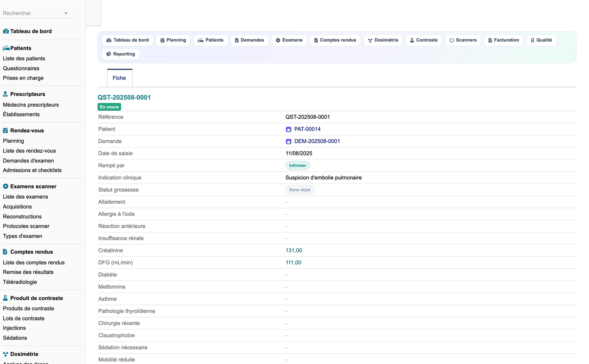This screenshot has height=364, width=589.
Task: Click the Tableau de bord gauge icon in sidebar
Action: [6, 31]
